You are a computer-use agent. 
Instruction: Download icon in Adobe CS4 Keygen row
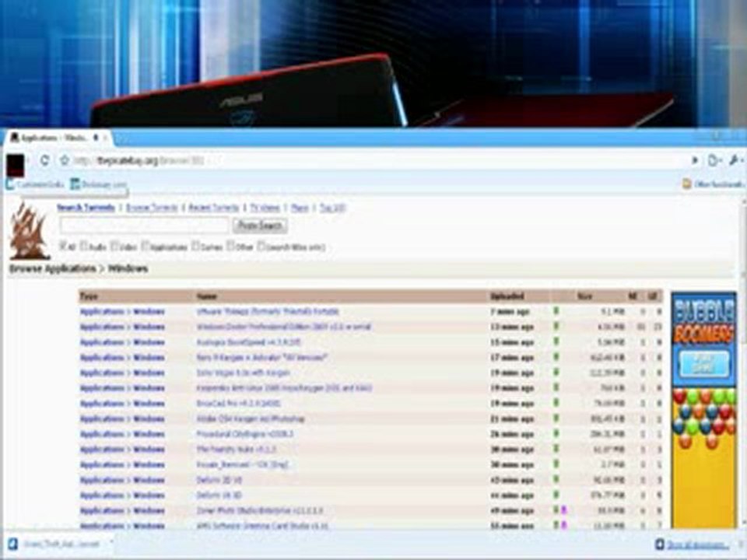(x=556, y=418)
